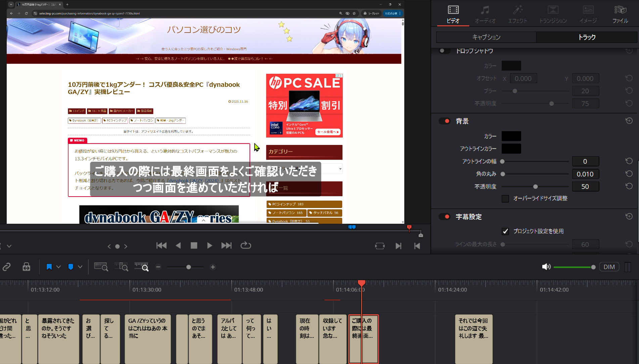Click the play button in transport controls
Image resolution: width=639 pixels, height=364 pixels.
point(210,246)
